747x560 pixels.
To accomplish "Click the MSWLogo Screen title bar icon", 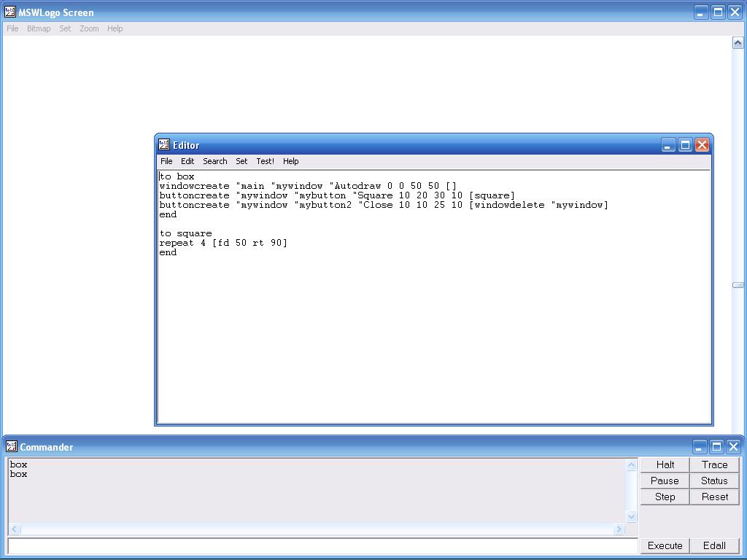I will pos(10,12).
